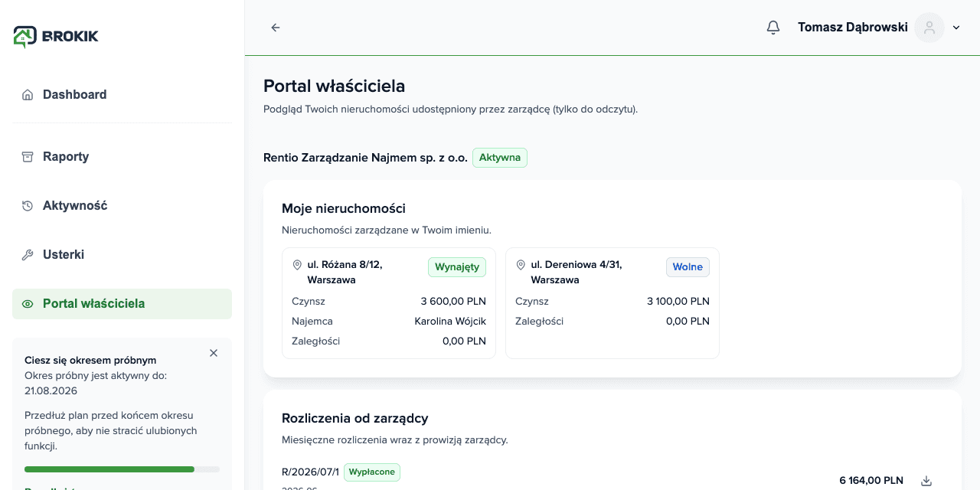Open the ul. Różana 8/12 property card

coord(389,303)
